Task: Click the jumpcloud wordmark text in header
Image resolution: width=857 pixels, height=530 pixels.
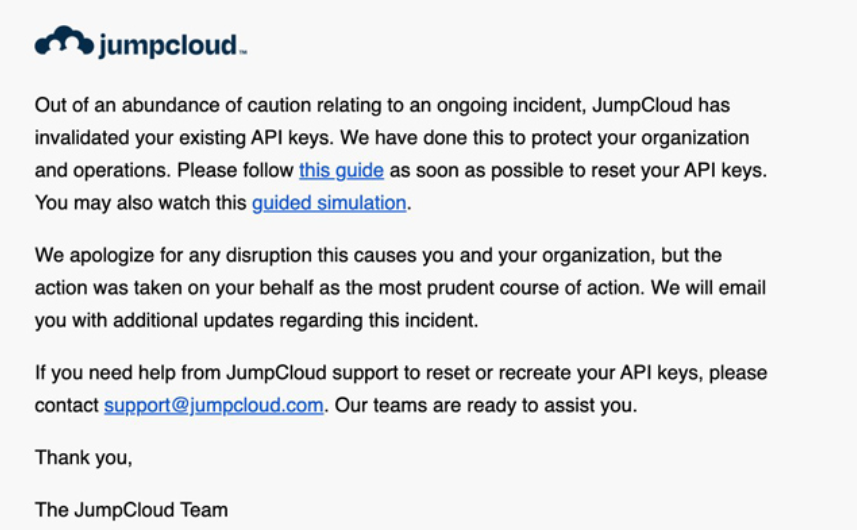Action: [x=168, y=45]
